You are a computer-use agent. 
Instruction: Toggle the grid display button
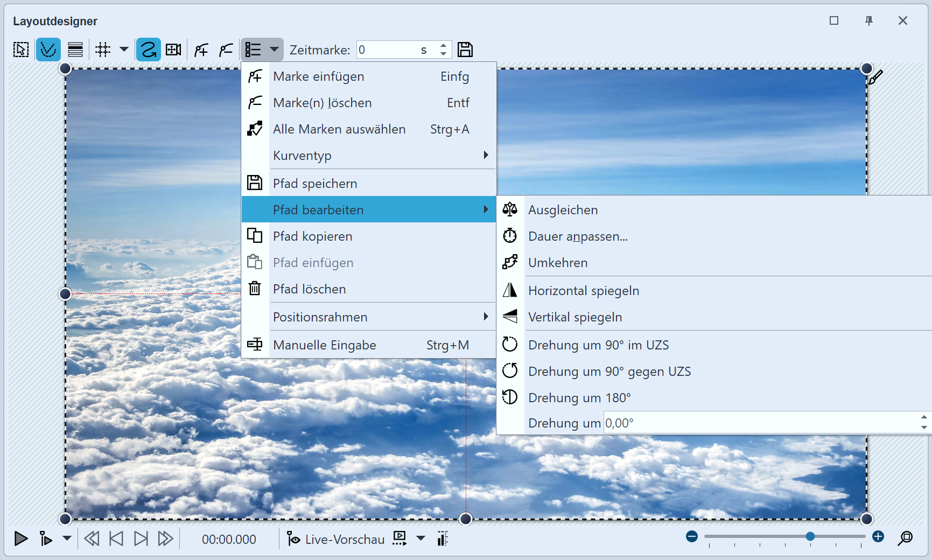103,50
